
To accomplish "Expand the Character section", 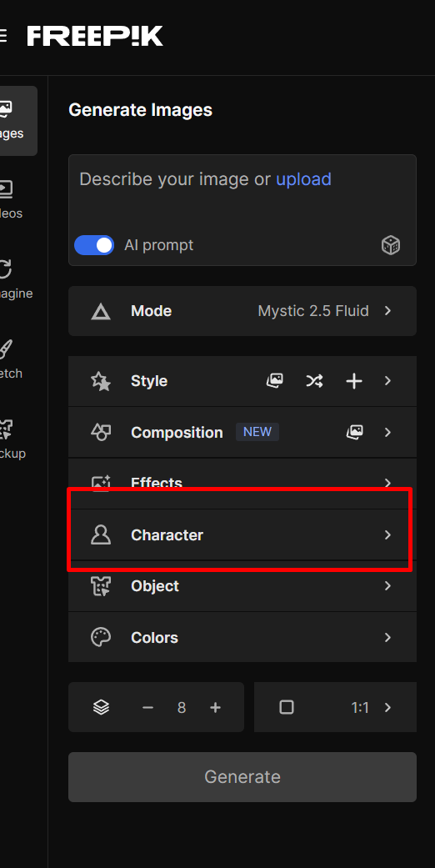I will tap(242, 534).
